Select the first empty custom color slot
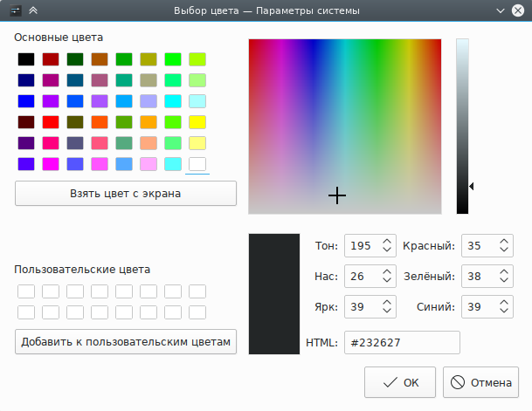The width and height of the screenshot is (532, 411). click(x=26, y=291)
